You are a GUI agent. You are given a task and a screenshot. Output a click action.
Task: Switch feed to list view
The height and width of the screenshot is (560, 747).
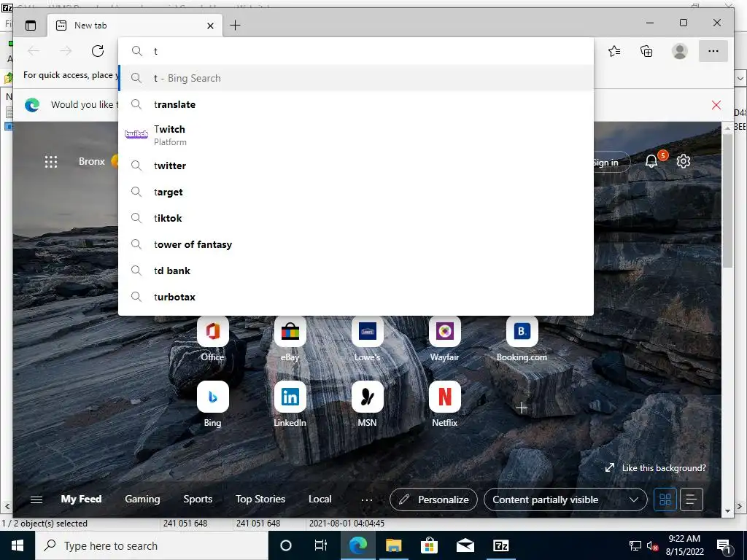pos(692,499)
